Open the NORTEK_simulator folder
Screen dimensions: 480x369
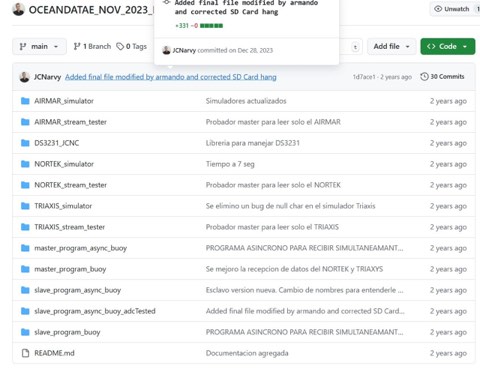[64, 164]
